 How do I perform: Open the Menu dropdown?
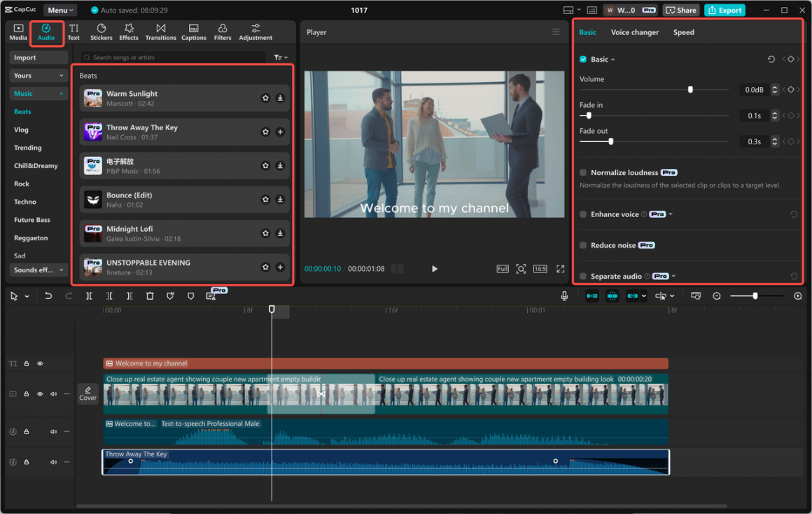click(61, 11)
